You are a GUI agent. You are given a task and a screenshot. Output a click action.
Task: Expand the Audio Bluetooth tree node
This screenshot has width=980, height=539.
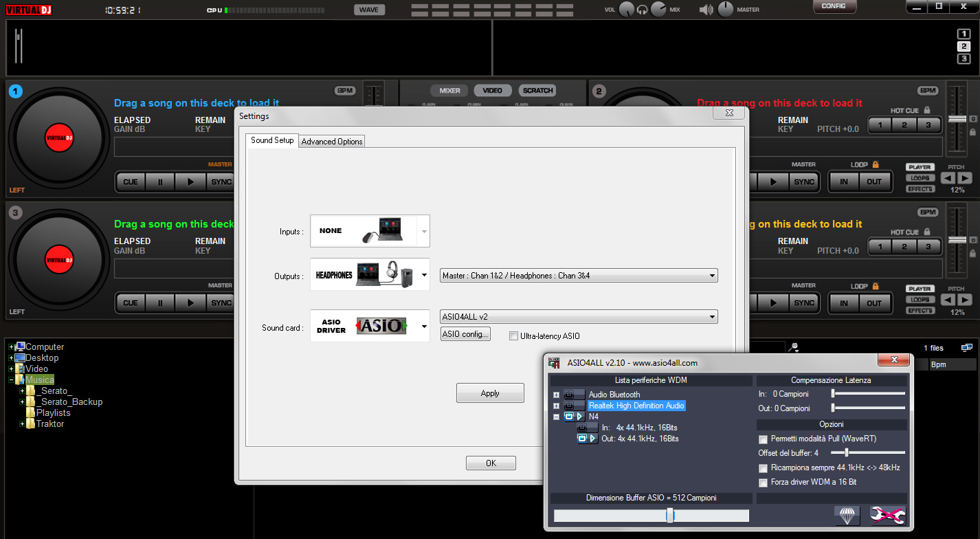[556, 395]
